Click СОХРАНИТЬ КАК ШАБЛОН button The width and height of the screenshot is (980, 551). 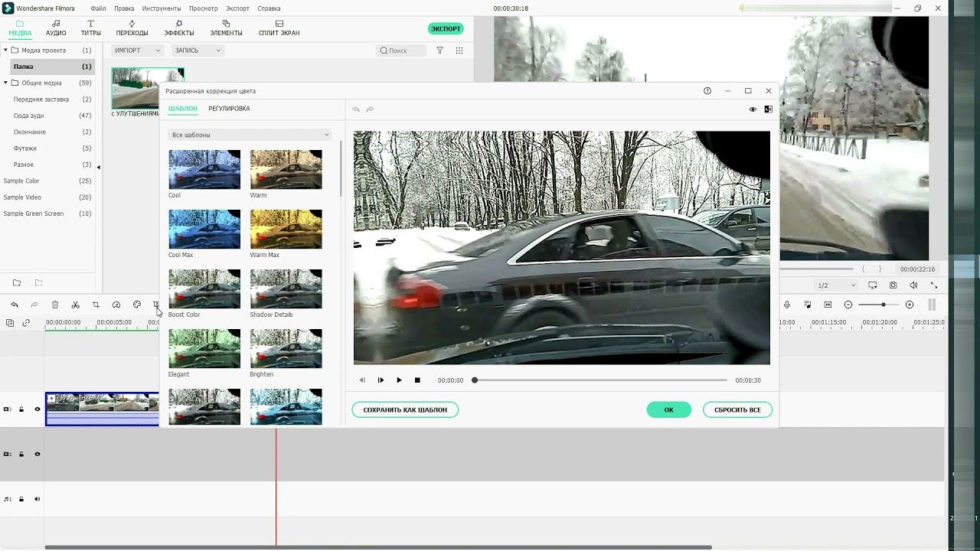point(405,410)
